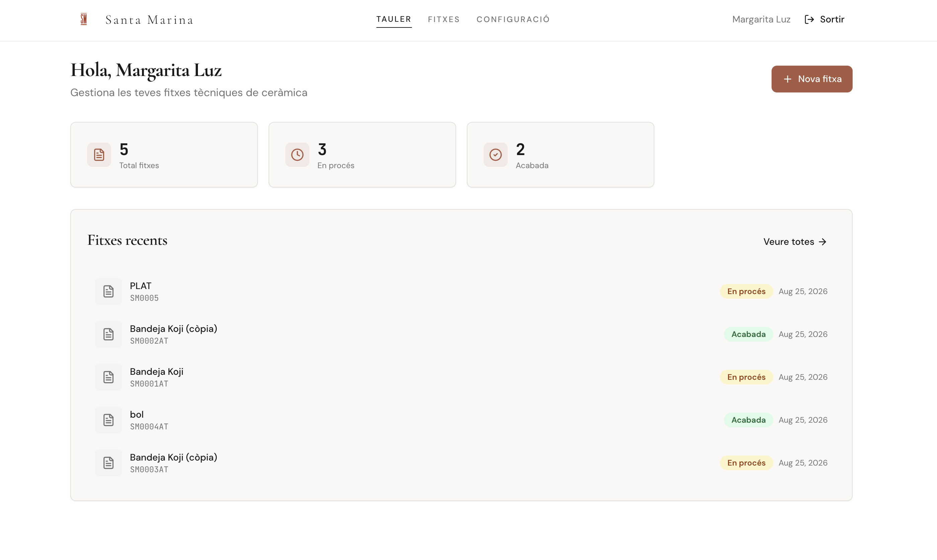The image size is (937, 560).
Task: Click the En procés badge on SM0001AT row
Action: 746,377
